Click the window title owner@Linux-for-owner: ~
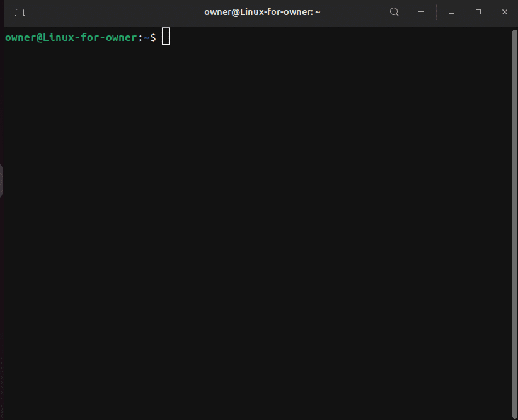Image resolution: width=518 pixels, height=420 pixels. click(262, 12)
